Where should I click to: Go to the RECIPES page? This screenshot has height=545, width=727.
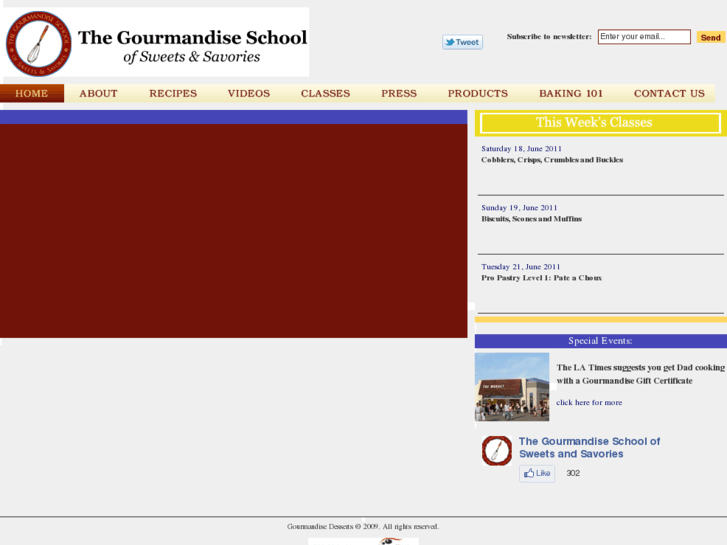pyautogui.click(x=173, y=93)
